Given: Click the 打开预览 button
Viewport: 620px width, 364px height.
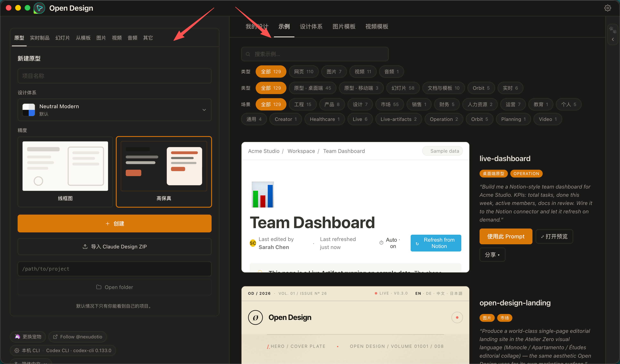Looking at the screenshot, I should (554, 236).
